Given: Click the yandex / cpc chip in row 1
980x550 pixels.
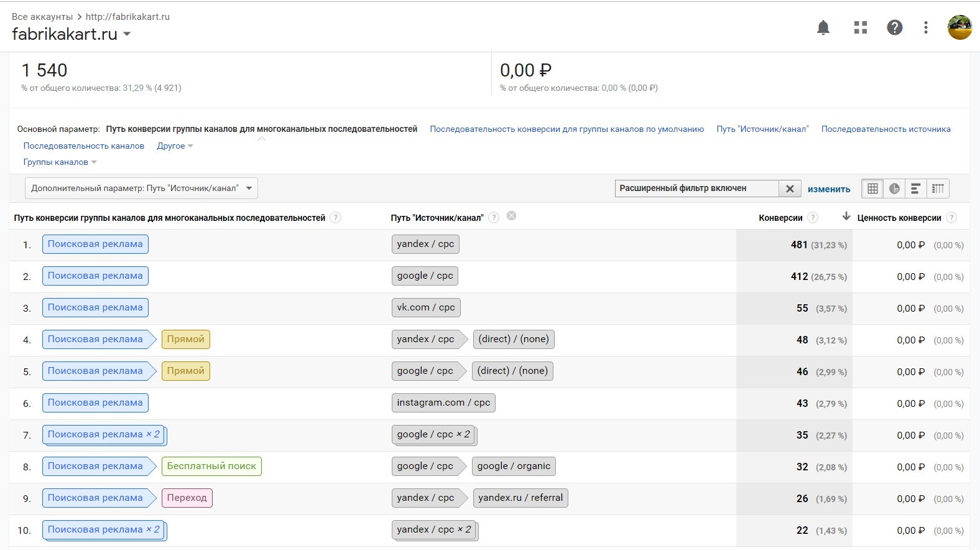Looking at the screenshot, I should point(425,244).
